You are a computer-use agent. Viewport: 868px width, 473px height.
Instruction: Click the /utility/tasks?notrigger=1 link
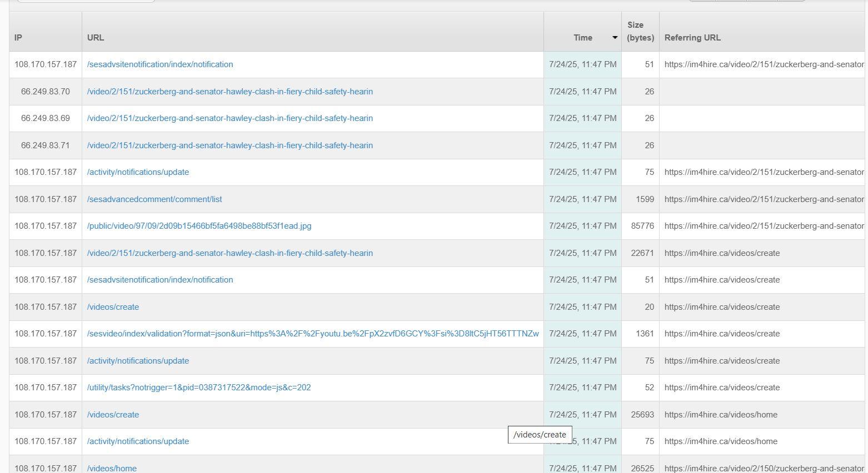click(199, 388)
